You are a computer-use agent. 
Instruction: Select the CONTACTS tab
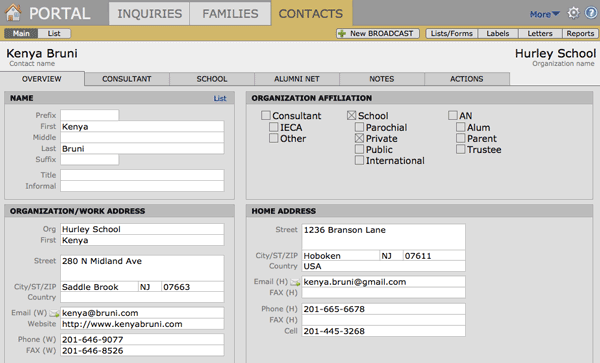point(311,14)
